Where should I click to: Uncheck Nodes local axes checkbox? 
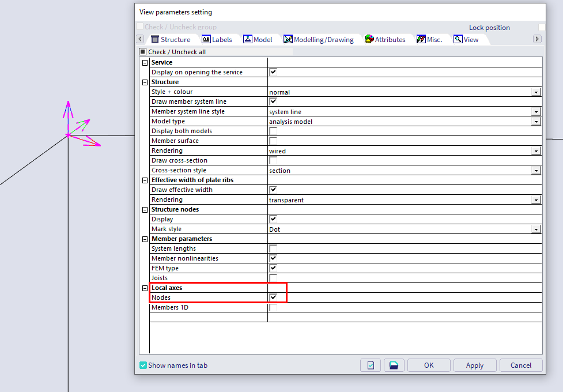coord(273,297)
